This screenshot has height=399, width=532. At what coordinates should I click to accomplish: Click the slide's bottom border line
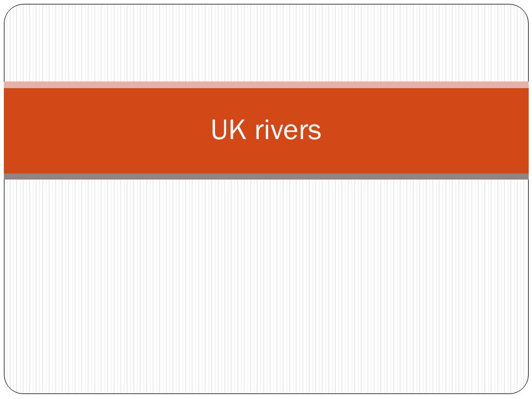[x=266, y=393]
